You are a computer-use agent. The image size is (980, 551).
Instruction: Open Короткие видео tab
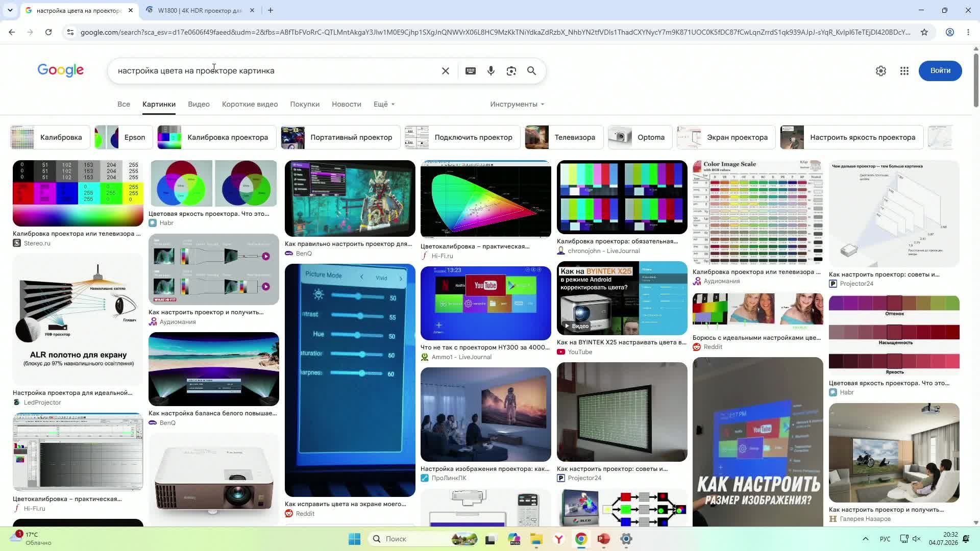(x=250, y=104)
